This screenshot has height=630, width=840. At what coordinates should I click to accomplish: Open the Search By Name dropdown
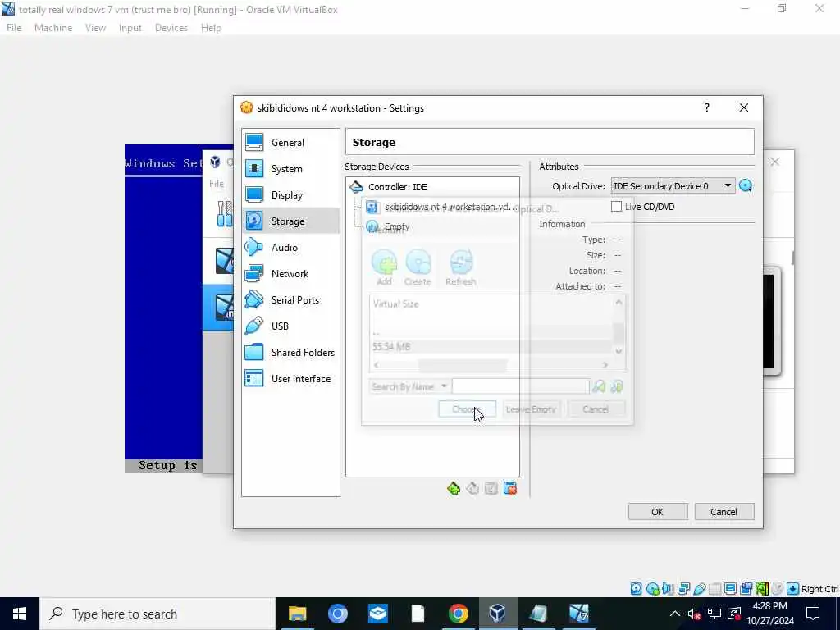409,386
